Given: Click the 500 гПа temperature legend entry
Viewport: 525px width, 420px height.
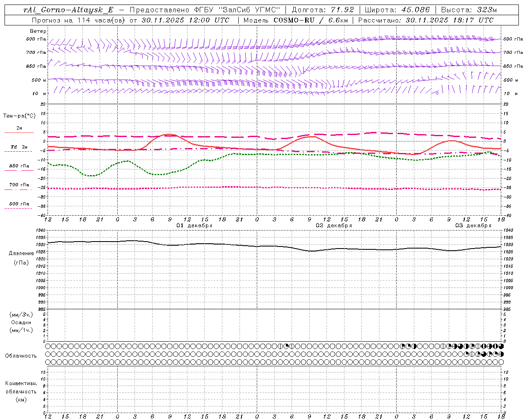Looking at the screenshot, I should (19, 204).
